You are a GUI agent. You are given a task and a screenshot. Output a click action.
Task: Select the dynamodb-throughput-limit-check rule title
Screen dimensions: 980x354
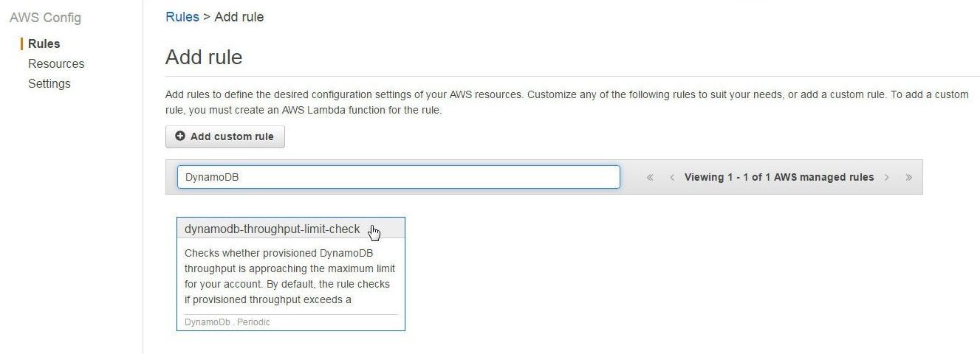273,229
